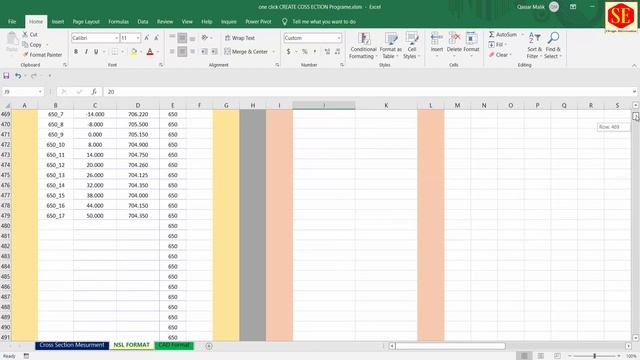Open Sort & Filter icon

click(534, 38)
